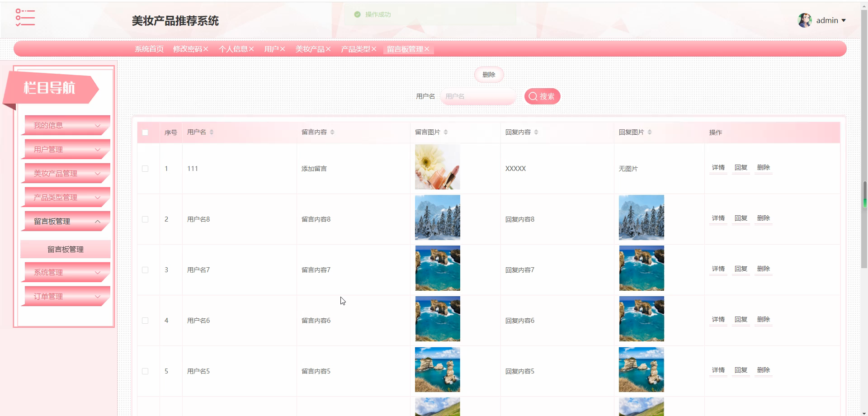The width and height of the screenshot is (868, 416).
Task: Check the checkbox for row 用户名5
Action: [145, 371]
